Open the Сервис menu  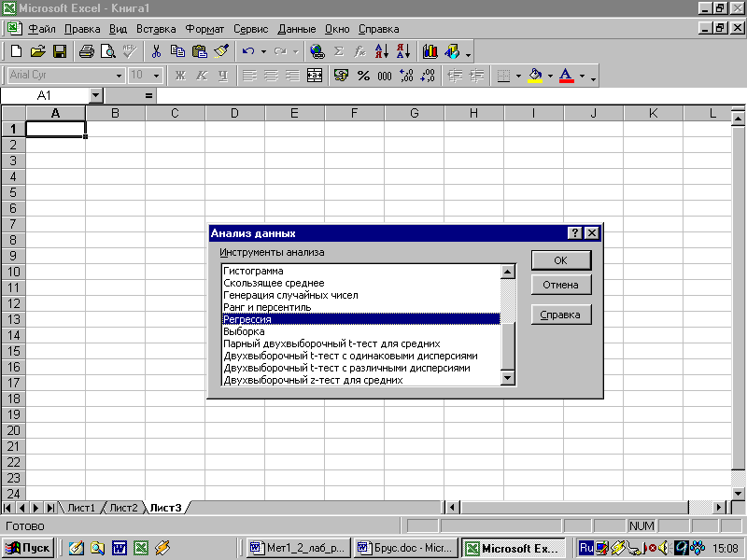coord(250,29)
